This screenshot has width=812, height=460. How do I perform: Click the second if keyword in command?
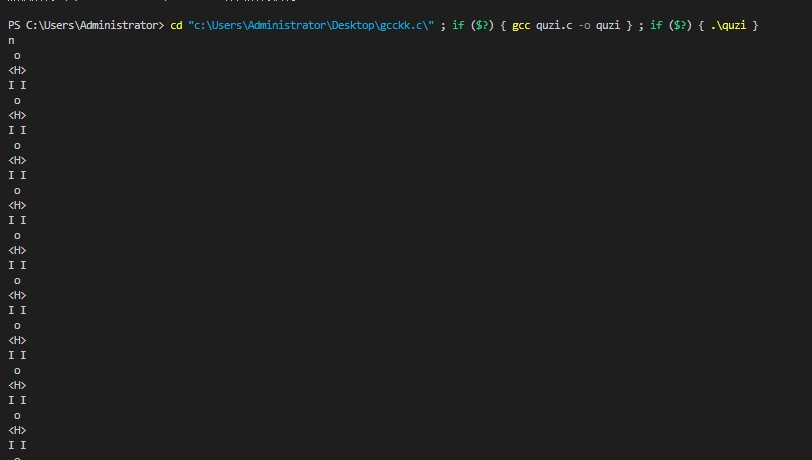tap(657, 24)
